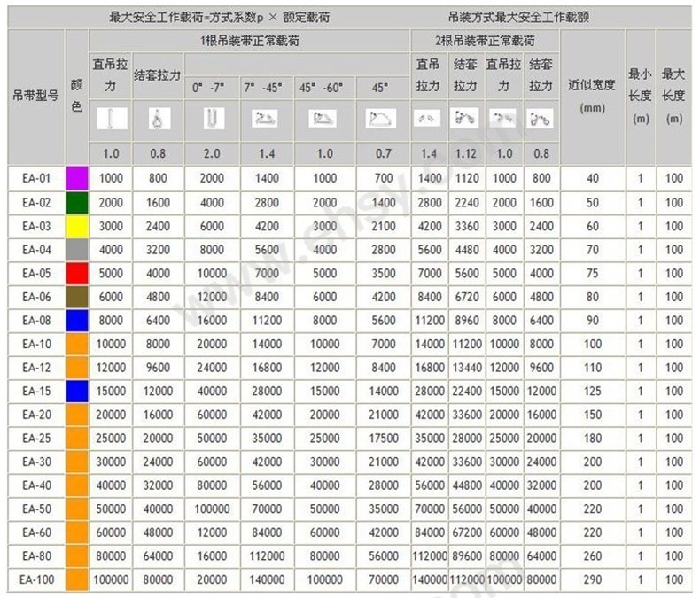
Task: Click the 3360 value in the EA-03 row
Action: coord(467,226)
